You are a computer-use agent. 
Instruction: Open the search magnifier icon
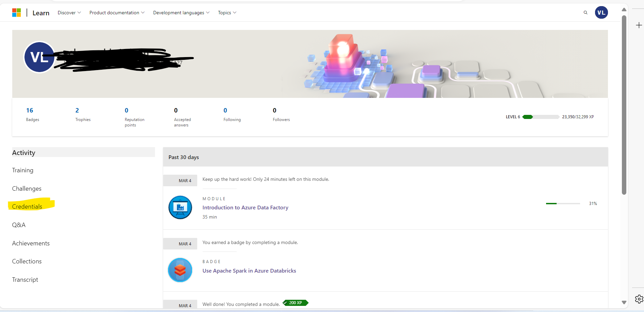pos(586,13)
